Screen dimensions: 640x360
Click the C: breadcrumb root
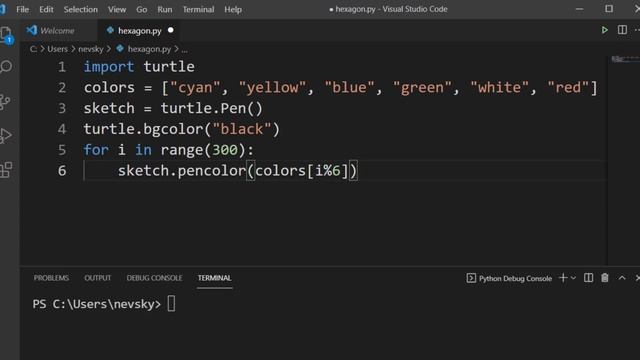point(33,49)
